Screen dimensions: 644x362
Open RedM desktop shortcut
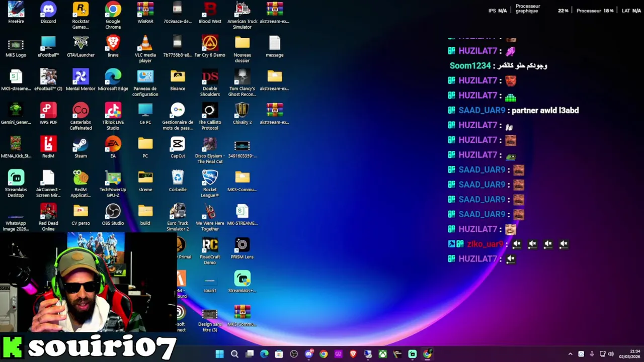pyautogui.click(x=48, y=147)
